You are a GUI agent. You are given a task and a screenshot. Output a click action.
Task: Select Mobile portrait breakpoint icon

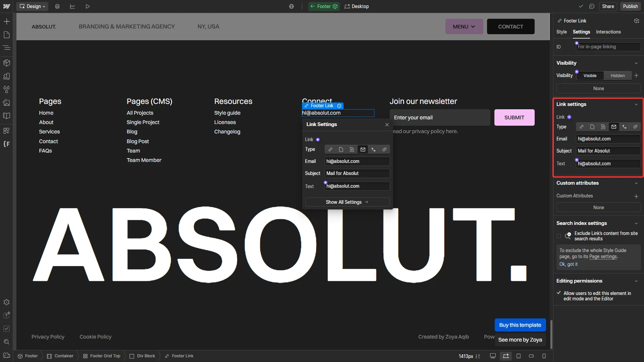click(x=544, y=356)
